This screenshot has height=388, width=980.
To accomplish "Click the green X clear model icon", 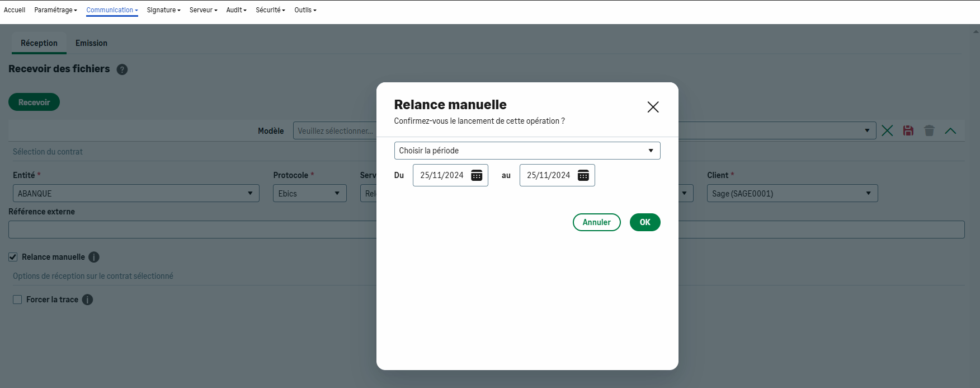I will coord(887,130).
